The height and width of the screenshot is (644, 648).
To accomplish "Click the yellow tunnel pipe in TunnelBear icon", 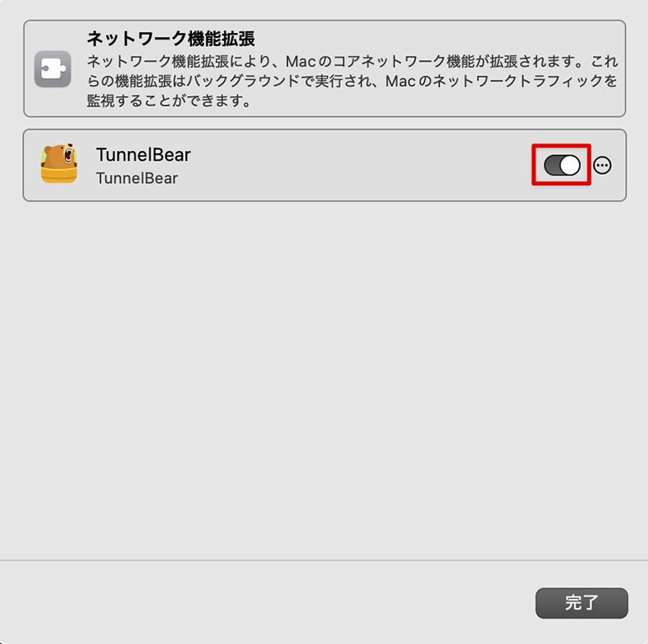I will click(59, 174).
